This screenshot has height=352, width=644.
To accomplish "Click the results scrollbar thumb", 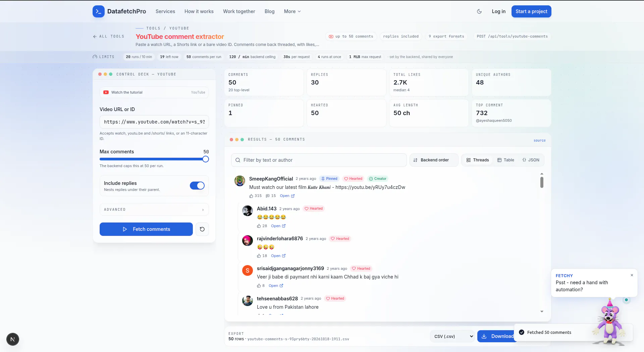I will click(x=542, y=182).
